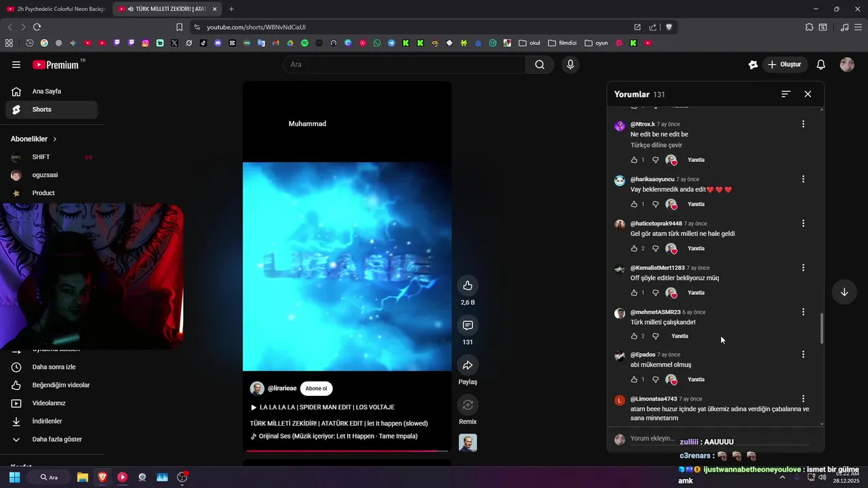Image resolution: width=868 pixels, height=488 pixels.
Task: Close the Yorumlar comments panel
Action: coord(808,94)
